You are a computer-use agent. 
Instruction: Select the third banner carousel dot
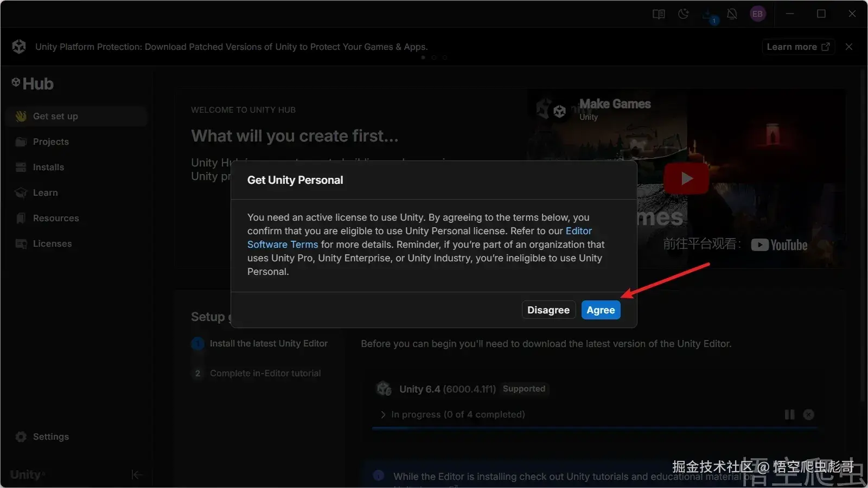(445, 57)
